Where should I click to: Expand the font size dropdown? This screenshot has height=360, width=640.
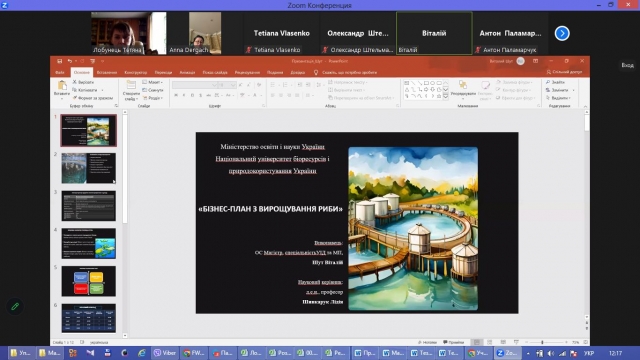point(233,85)
